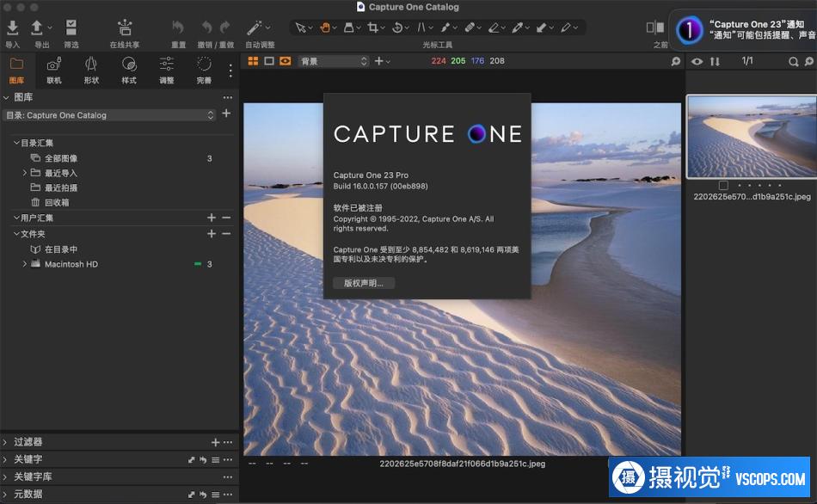The image size is (817, 504).
Task: Add a 用户汇集 collection with plus
Action: click(212, 218)
